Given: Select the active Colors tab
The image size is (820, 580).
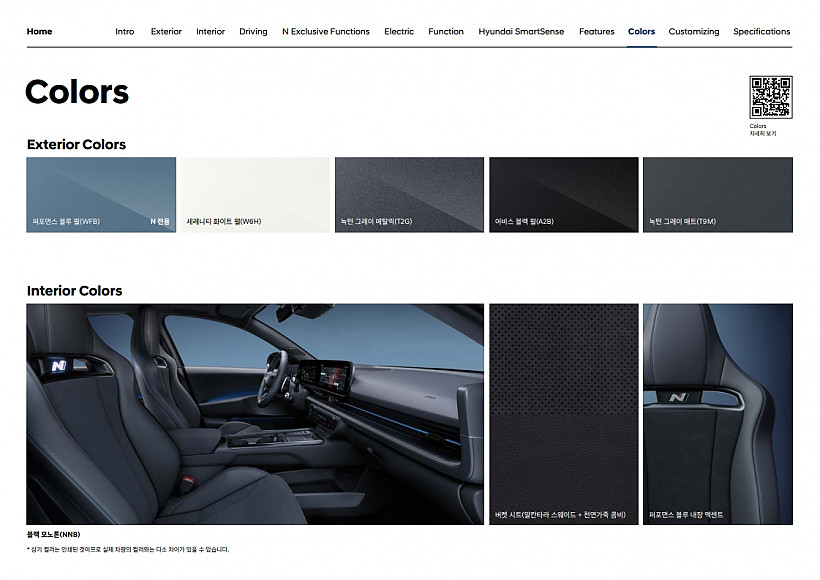Looking at the screenshot, I should pyautogui.click(x=642, y=31).
